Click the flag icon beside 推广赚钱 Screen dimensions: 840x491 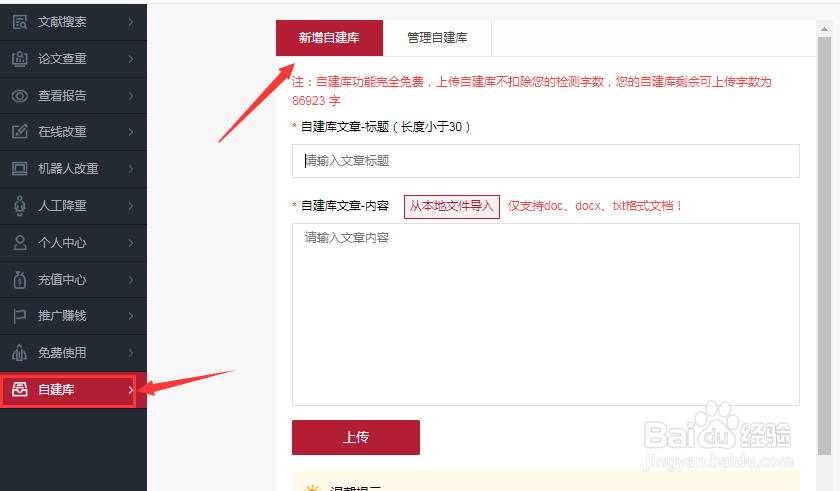point(20,316)
